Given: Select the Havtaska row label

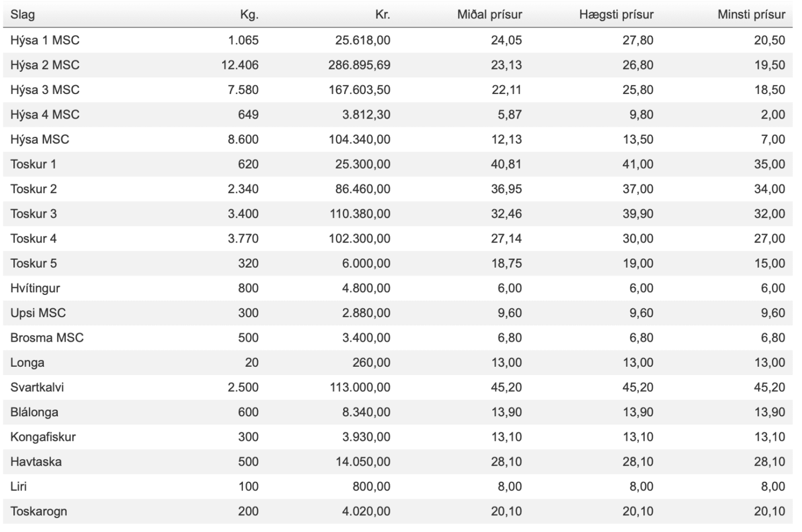Looking at the screenshot, I should pyautogui.click(x=36, y=462).
